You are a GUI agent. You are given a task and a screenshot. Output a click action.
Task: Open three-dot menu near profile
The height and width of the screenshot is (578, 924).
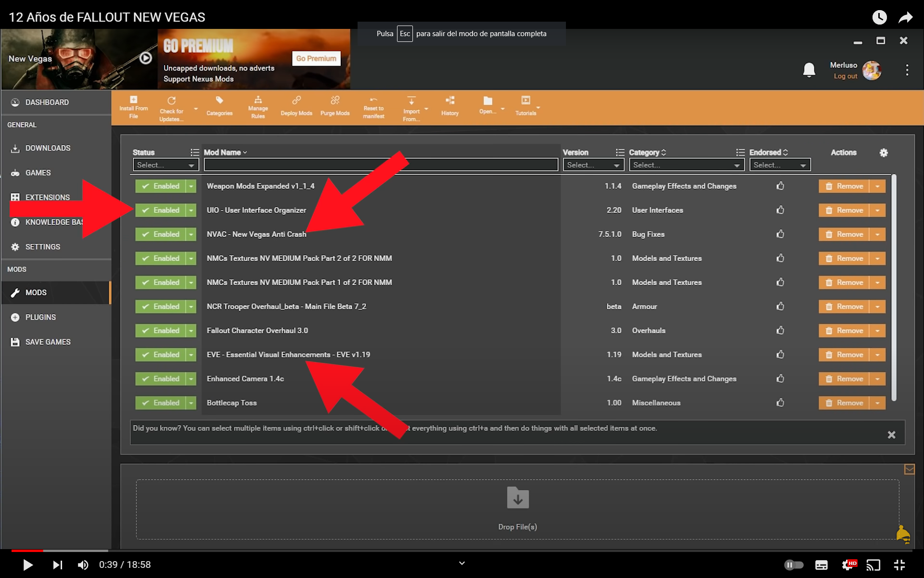click(907, 70)
